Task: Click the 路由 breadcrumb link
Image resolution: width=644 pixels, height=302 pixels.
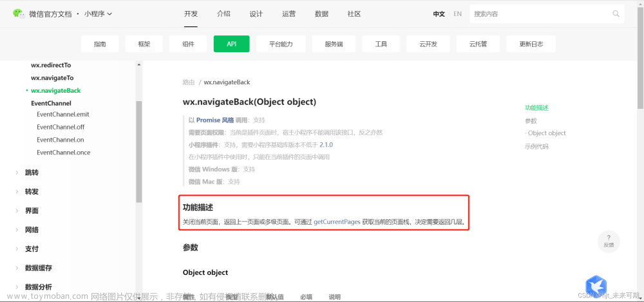Action: (189, 82)
